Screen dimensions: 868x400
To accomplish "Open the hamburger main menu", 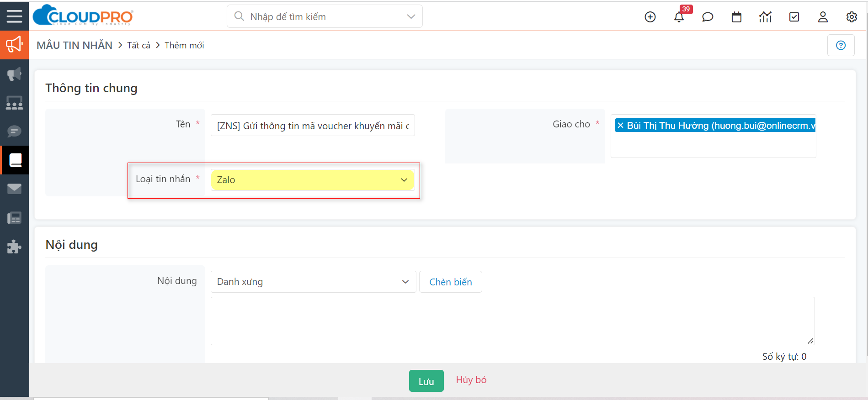I will 14,16.
